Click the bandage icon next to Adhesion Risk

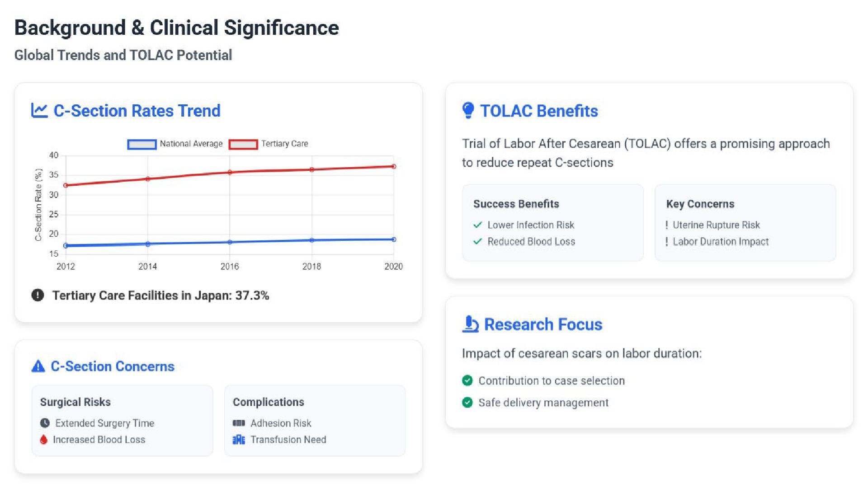pos(239,423)
